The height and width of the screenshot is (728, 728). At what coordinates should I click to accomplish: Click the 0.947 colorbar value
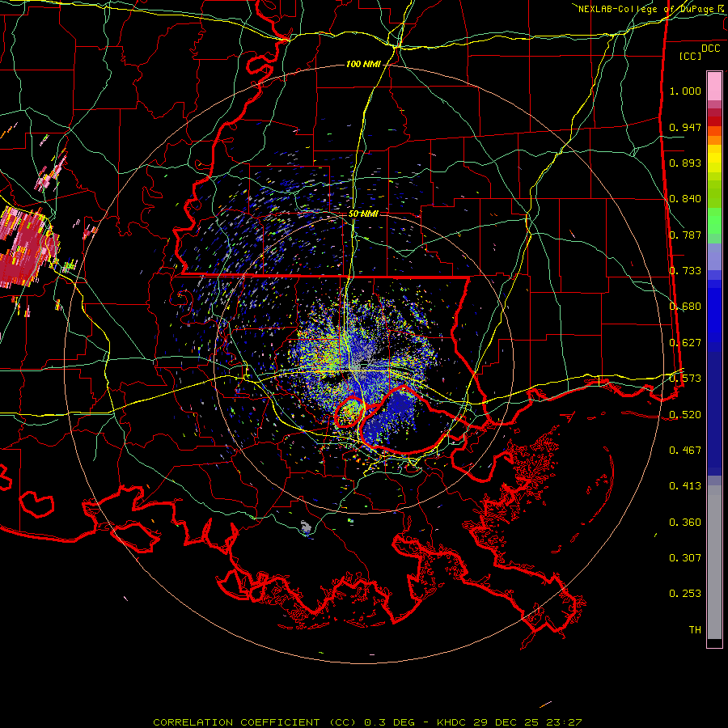tap(685, 127)
